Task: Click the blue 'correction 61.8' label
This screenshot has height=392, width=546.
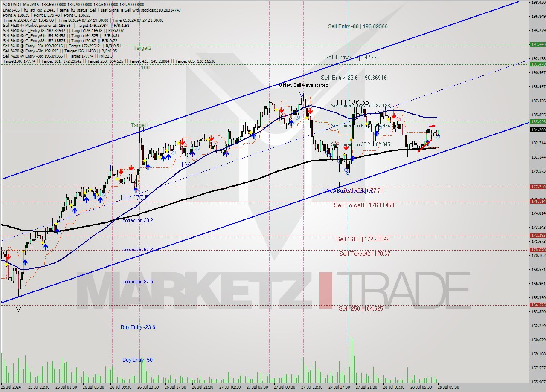Action: 137,250
